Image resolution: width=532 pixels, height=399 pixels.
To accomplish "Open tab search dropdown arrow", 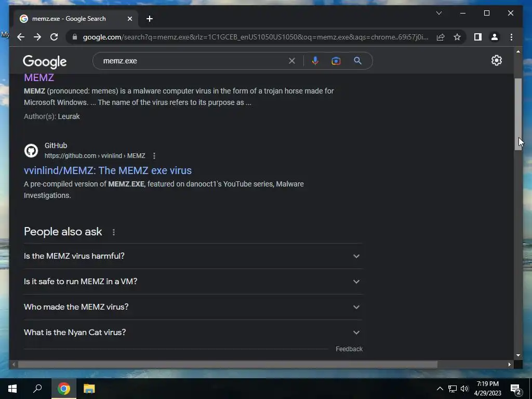I will [x=438, y=13].
